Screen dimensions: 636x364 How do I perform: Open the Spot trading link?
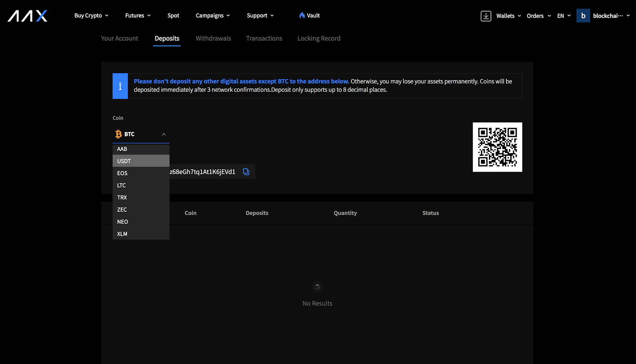[173, 15]
